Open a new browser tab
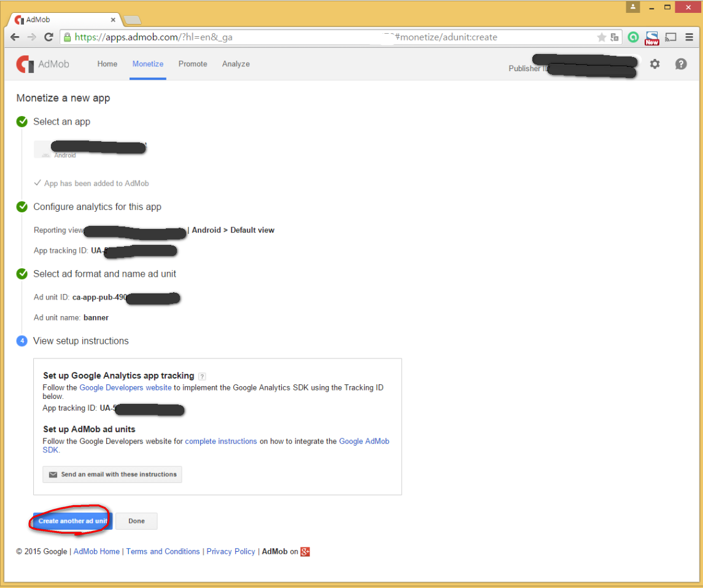The image size is (703, 588). point(132,20)
